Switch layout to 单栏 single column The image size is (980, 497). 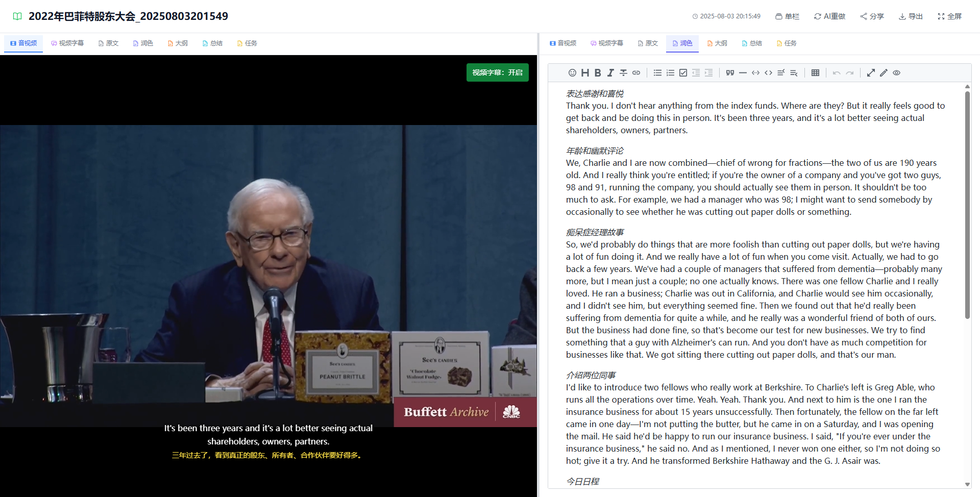pyautogui.click(x=787, y=16)
